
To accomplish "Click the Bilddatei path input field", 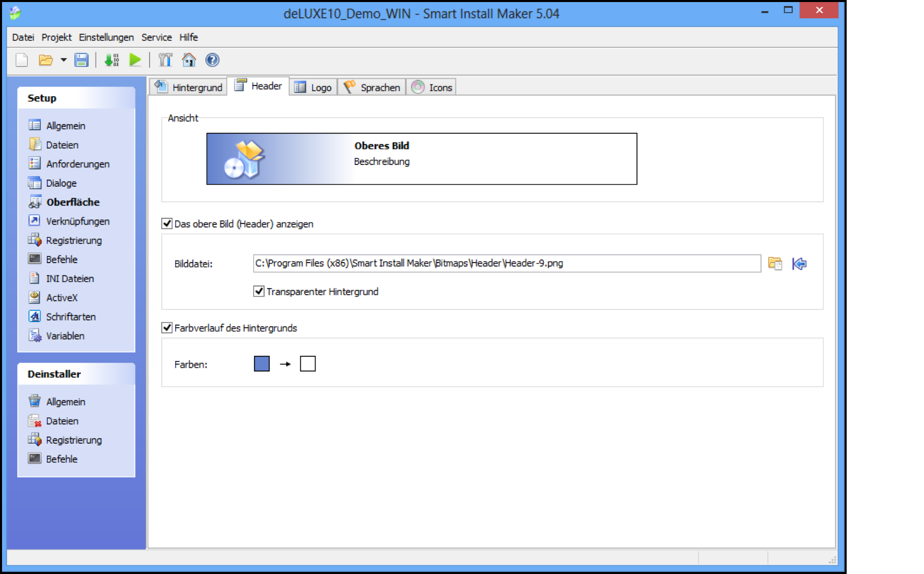I will coord(506,264).
